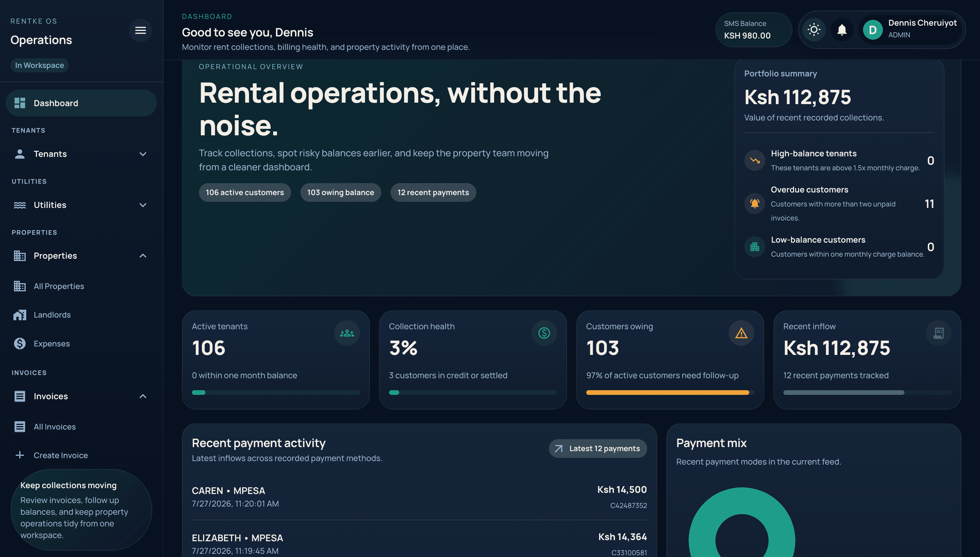Viewport: 980px width, 557px height.
Task: Click the Overdue customers alarm bell icon
Action: (755, 204)
